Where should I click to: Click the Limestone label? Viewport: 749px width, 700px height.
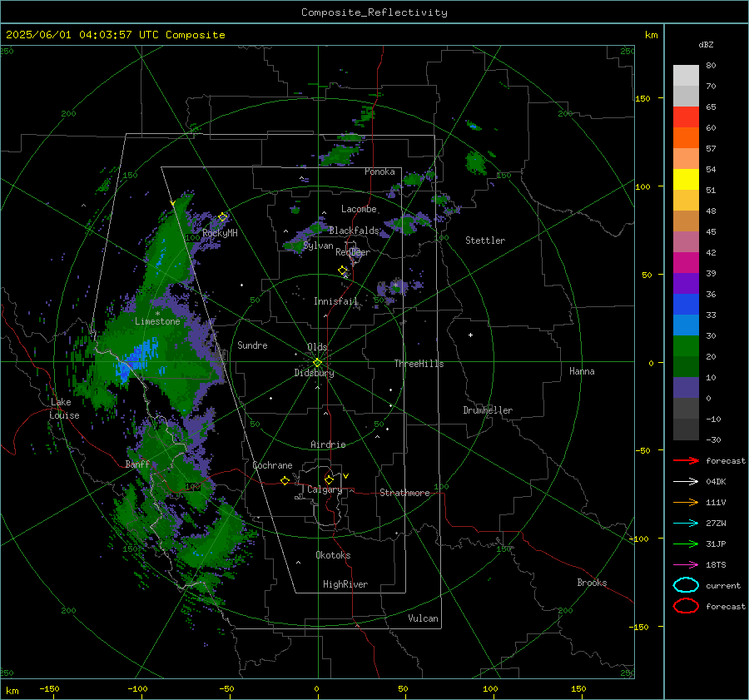(157, 321)
